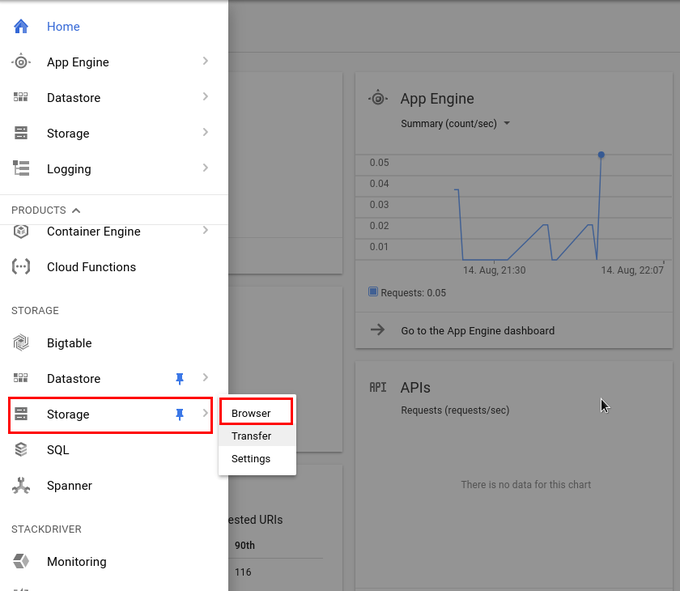
Task: Open the Summary (count/sec) dropdown
Action: point(455,124)
